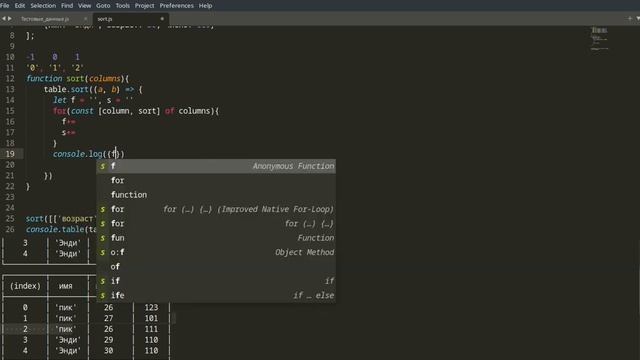This screenshot has width=640, height=360.
Task: Click line number 12 in the gutter
Action: (10, 78)
